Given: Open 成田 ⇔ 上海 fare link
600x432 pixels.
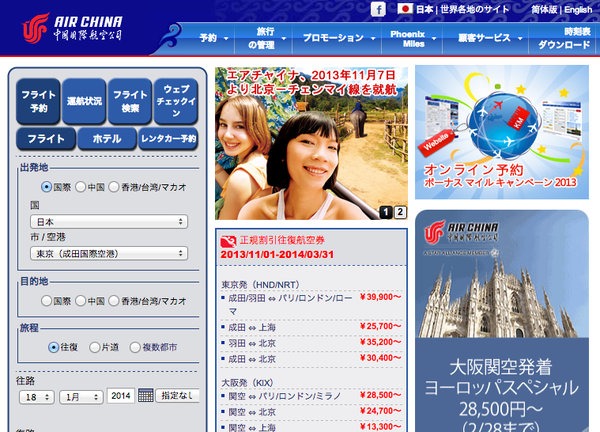Looking at the screenshot, I should point(252,328).
